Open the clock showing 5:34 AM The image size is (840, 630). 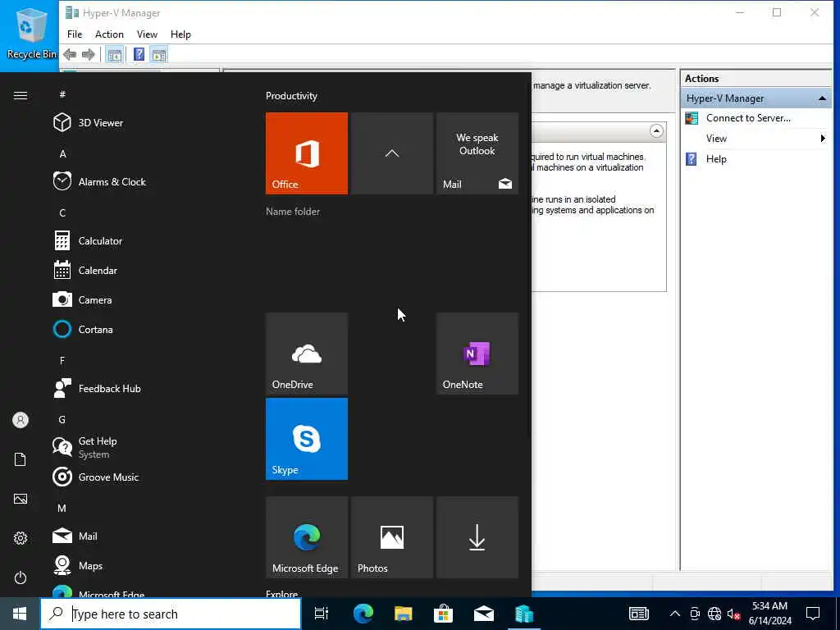tap(769, 614)
